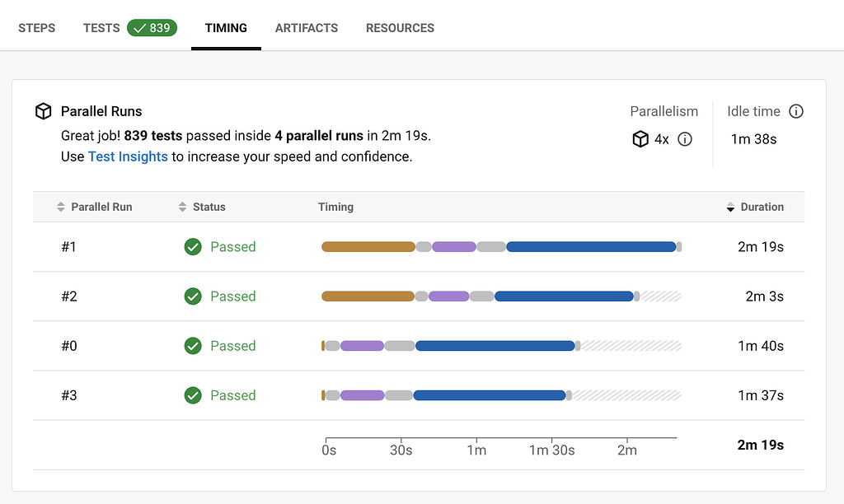This screenshot has height=504, width=844.
Task: Click the striped idle segment of run #0
Action: pos(631,346)
